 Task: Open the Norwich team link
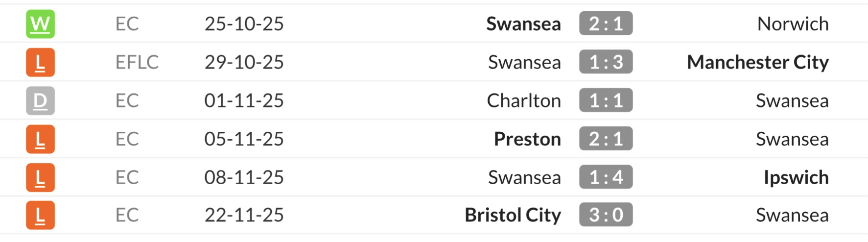[793, 24]
